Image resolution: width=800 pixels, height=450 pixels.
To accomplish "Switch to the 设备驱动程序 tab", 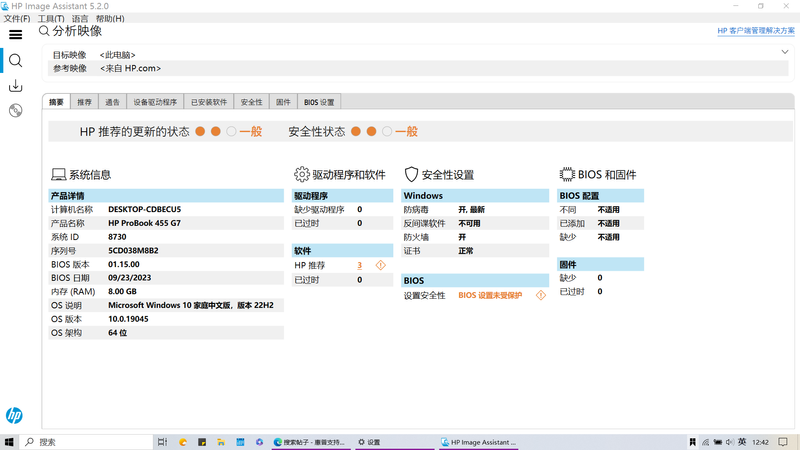I will click(155, 102).
